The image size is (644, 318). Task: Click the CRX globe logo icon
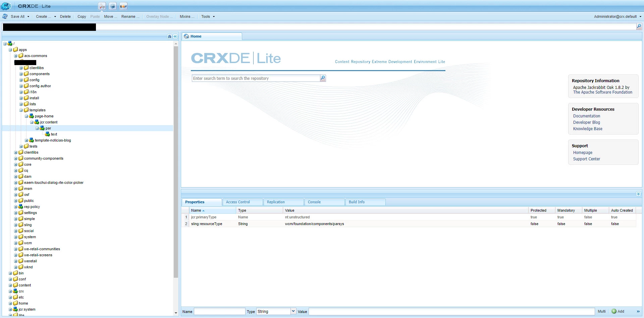tap(6, 6)
